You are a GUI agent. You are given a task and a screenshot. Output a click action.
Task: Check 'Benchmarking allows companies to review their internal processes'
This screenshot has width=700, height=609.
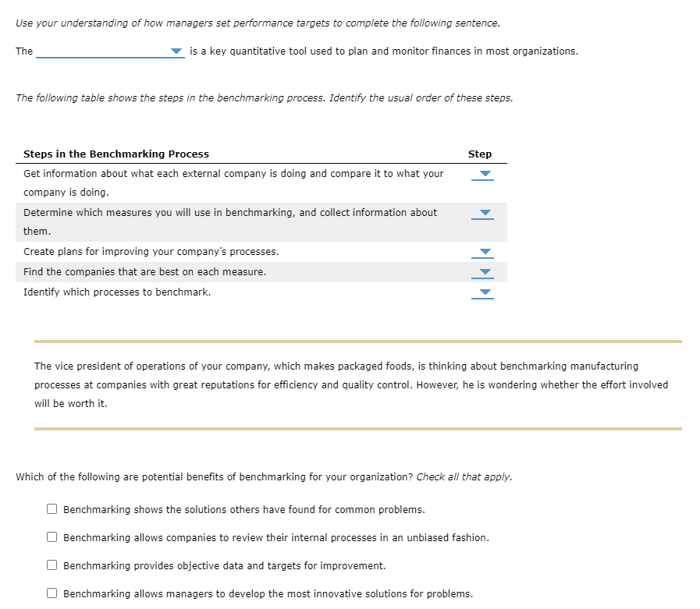pyautogui.click(x=52, y=536)
